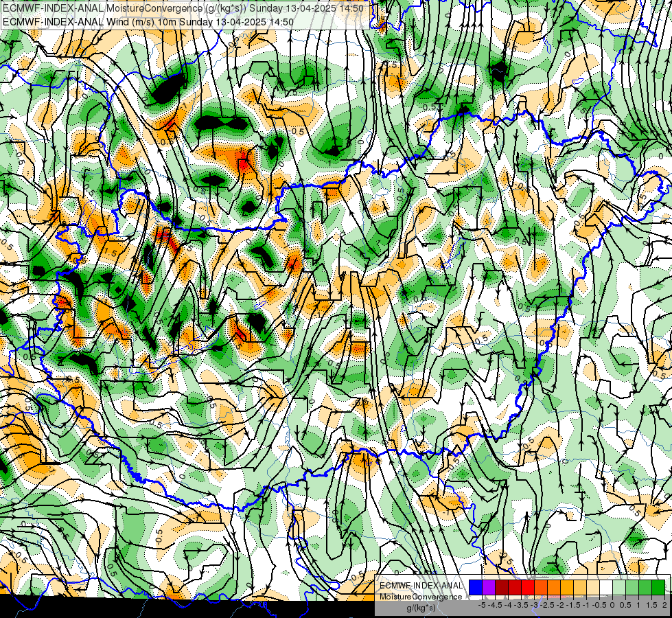Pick the legend swatch between -2.5 and -2
This screenshot has height=618, width=672.
tap(554, 587)
